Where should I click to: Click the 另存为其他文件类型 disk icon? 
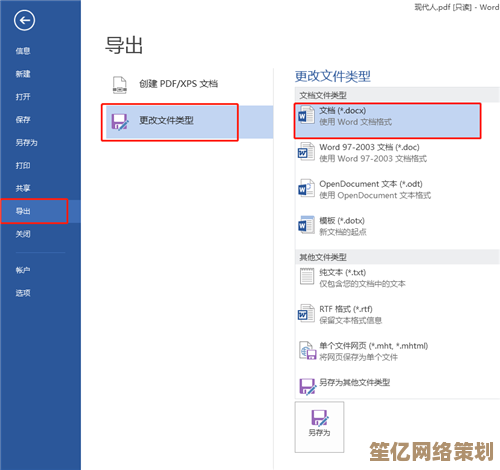307,387
